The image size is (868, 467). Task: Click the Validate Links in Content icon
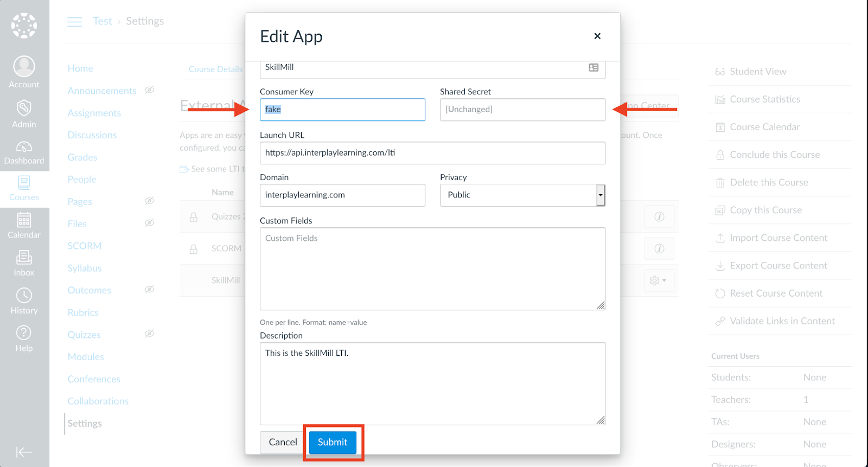(720, 321)
